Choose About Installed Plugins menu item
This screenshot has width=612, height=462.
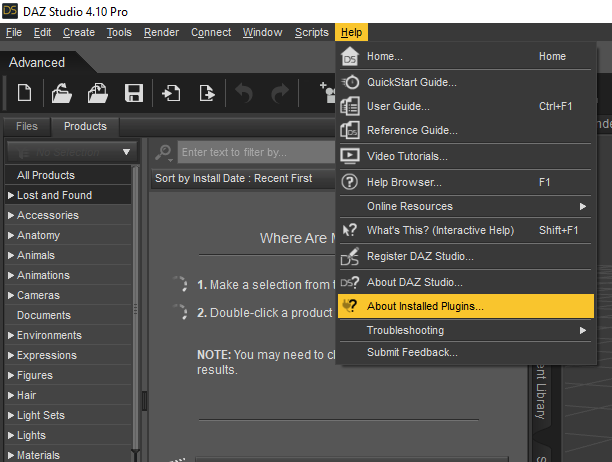coord(466,306)
